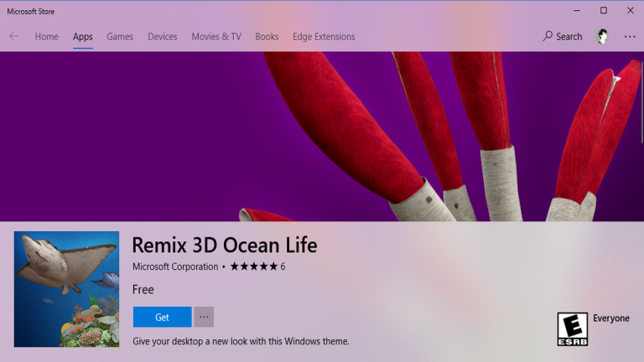
Task: Close the Microsoft Store window
Action: point(630,11)
